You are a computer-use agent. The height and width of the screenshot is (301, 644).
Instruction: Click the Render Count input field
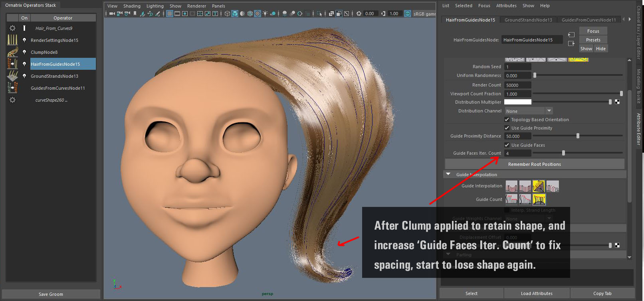tap(517, 85)
